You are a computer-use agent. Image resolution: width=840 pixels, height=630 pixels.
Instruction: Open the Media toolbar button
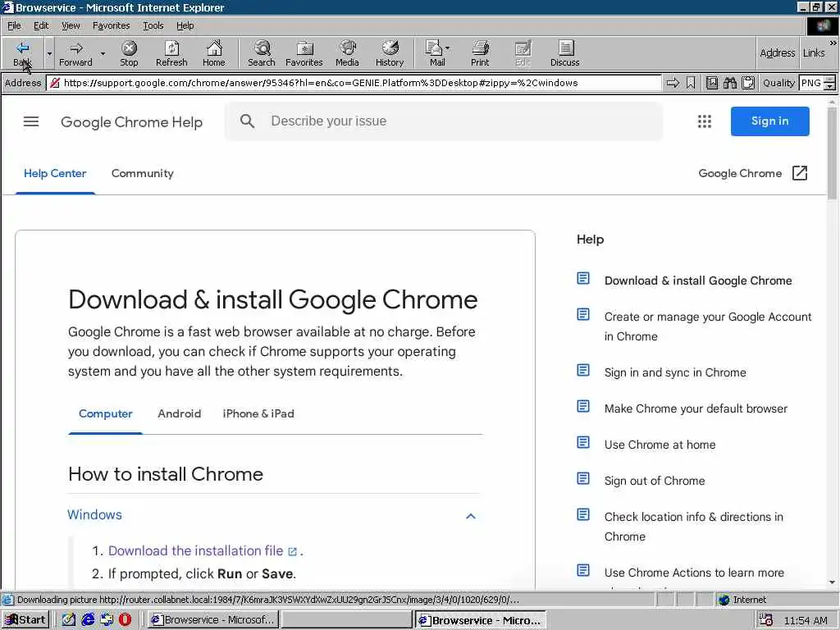click(347, 53)
